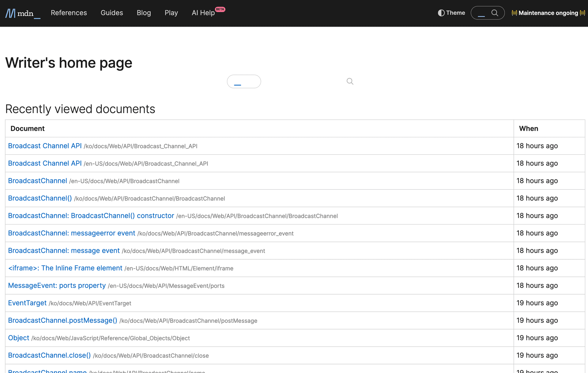
Task: Click the Maintenance ongoing banner
Action: (x=548, y=13)
